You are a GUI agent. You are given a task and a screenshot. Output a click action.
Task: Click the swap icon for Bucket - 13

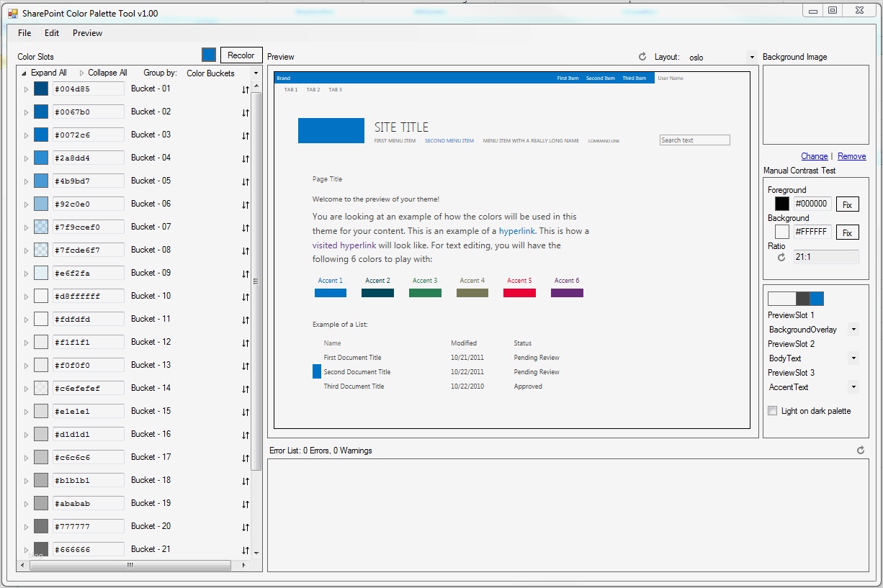[x=245, y=366]
